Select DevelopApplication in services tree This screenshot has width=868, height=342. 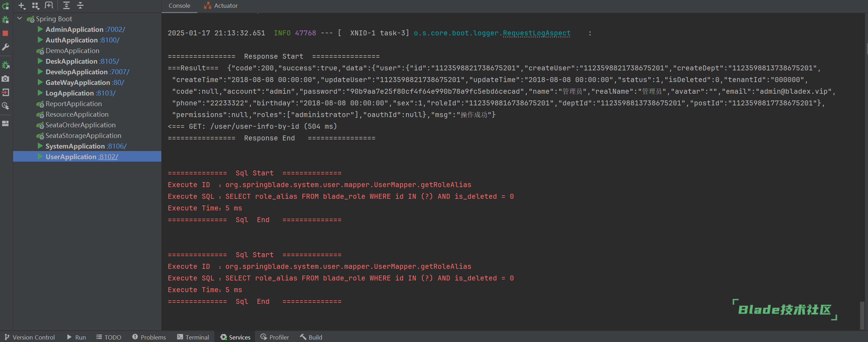(76, 72)
